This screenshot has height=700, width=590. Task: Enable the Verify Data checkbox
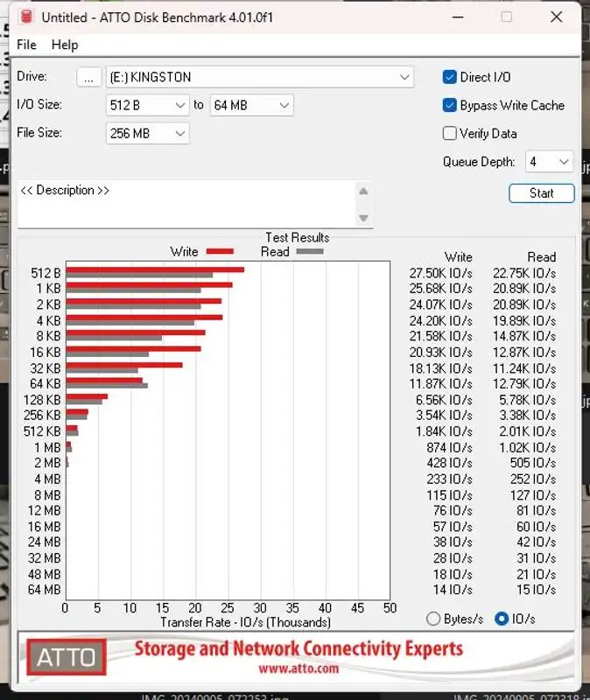click(x=450, y=133)
